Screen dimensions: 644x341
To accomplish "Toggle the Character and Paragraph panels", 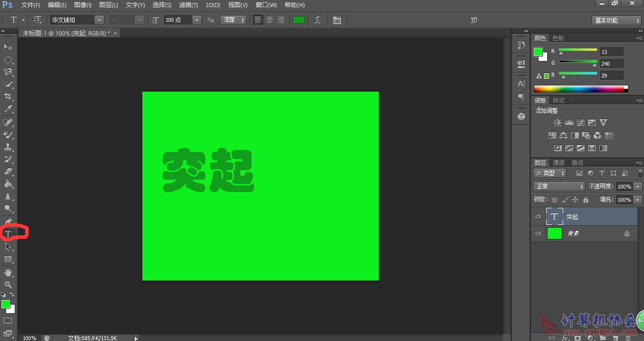I will point(337,20).
